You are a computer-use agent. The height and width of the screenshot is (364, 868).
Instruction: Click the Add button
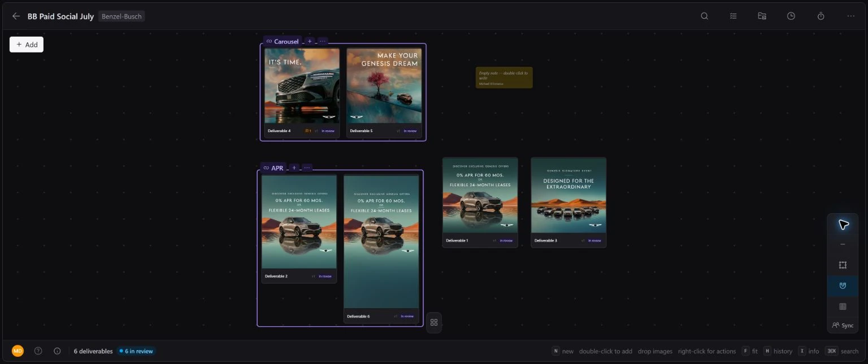[x=27, y=45]
